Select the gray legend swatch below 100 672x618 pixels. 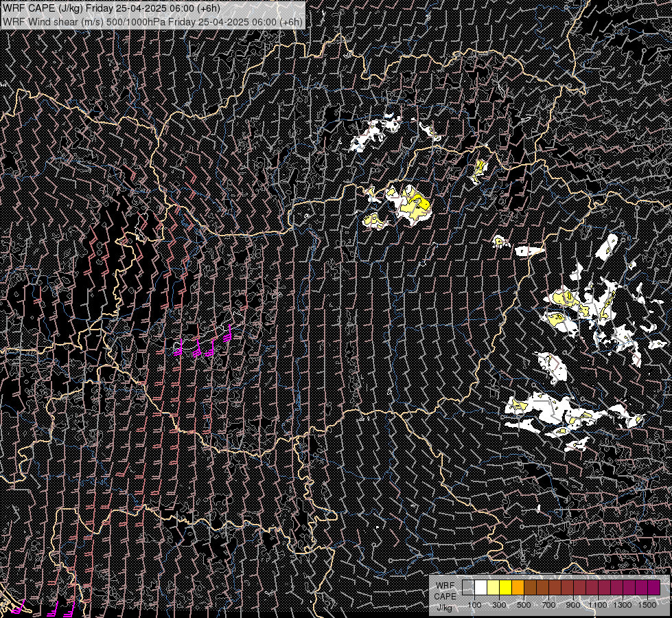[468, 587]
